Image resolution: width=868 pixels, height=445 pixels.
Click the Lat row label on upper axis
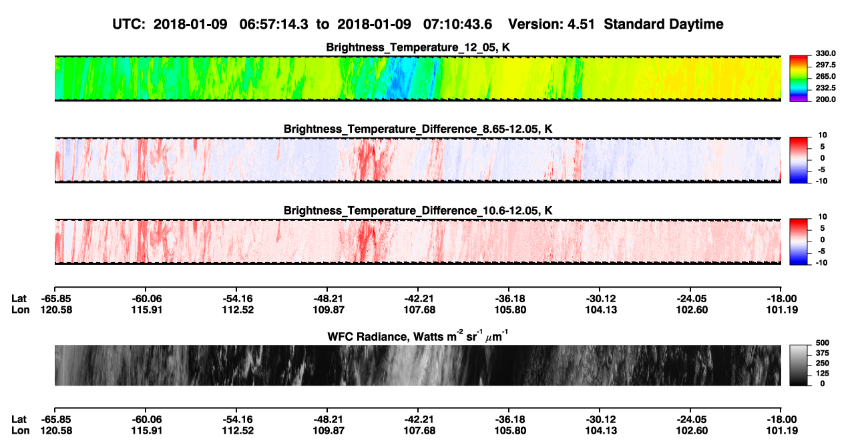19,299
